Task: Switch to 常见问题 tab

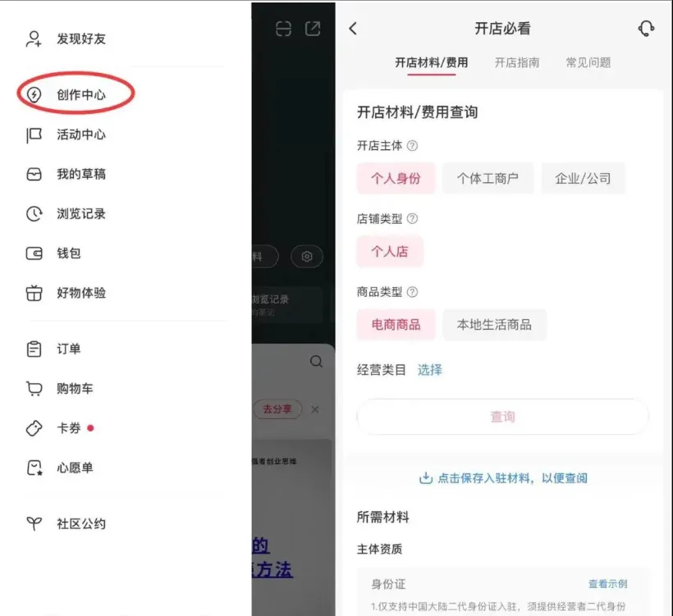Action: click(588, 62)
